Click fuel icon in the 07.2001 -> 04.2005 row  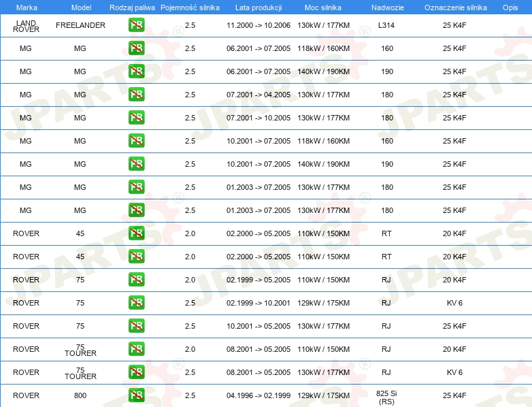pyautogui.click(x=136, y=95)
